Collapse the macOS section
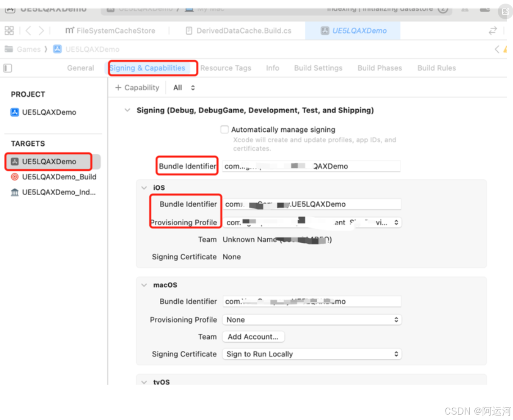Viewport: 513px width, 420px height. pos(144,285)
